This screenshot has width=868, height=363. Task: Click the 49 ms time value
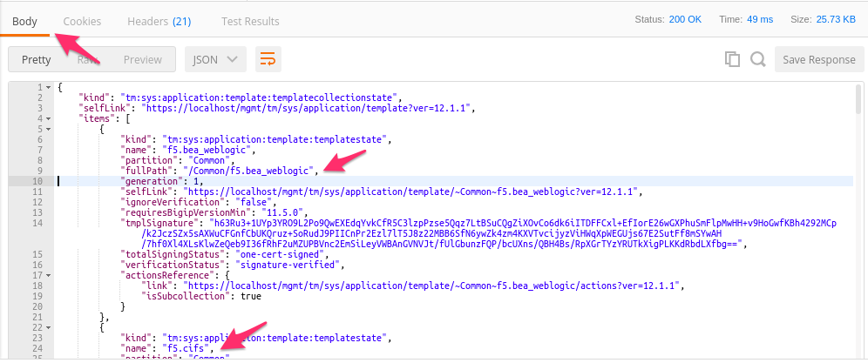(760, 19)
